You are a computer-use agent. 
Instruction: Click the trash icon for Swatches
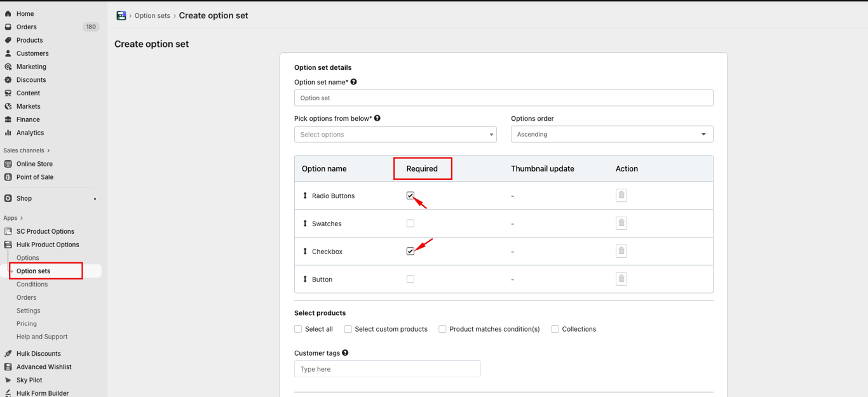coord(621,224)
